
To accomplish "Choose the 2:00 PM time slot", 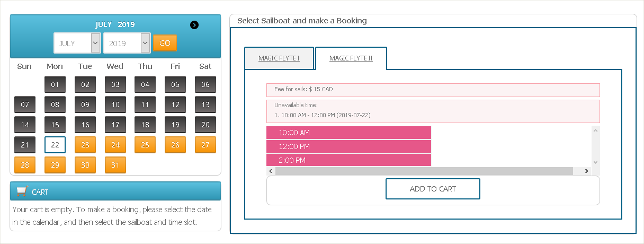I will tap(348, 160).
